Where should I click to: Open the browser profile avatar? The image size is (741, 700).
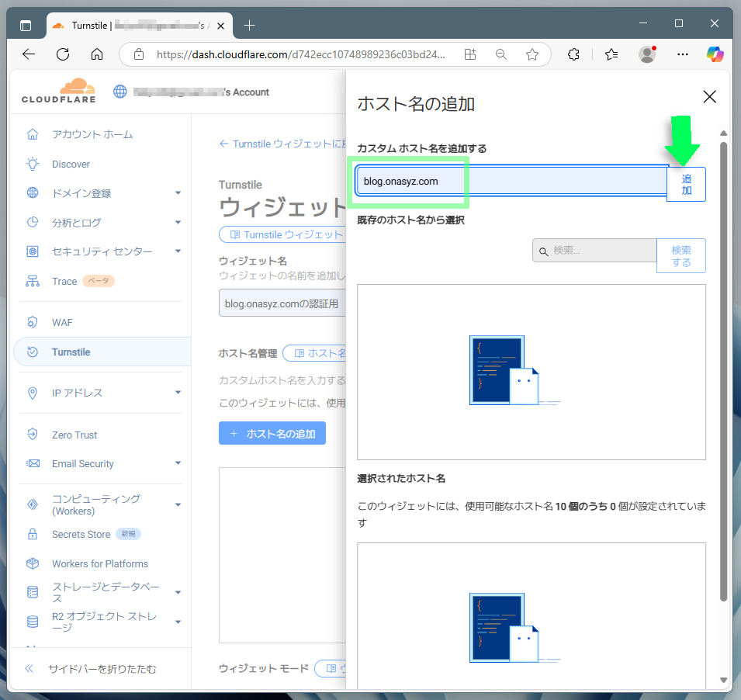pos(647,54)
